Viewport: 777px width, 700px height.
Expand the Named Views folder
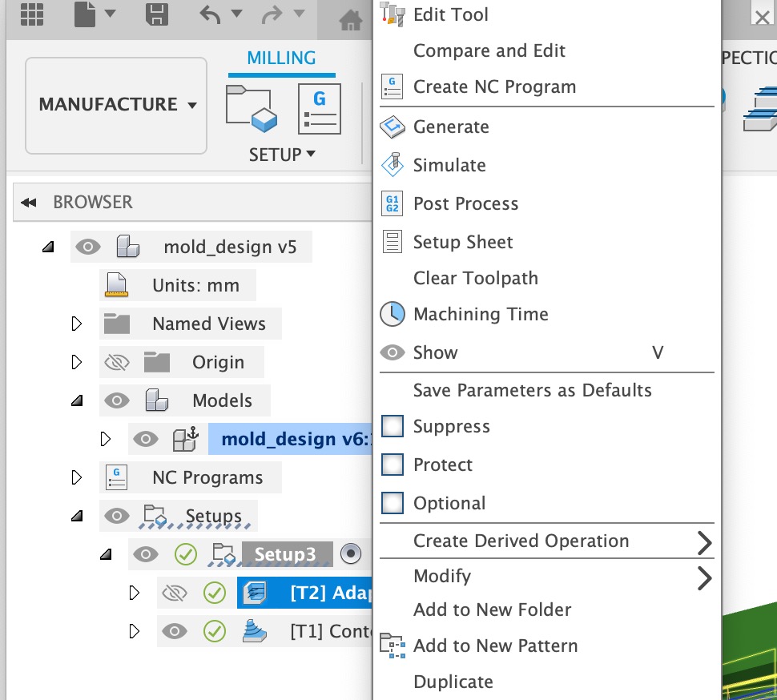point(76,324)
